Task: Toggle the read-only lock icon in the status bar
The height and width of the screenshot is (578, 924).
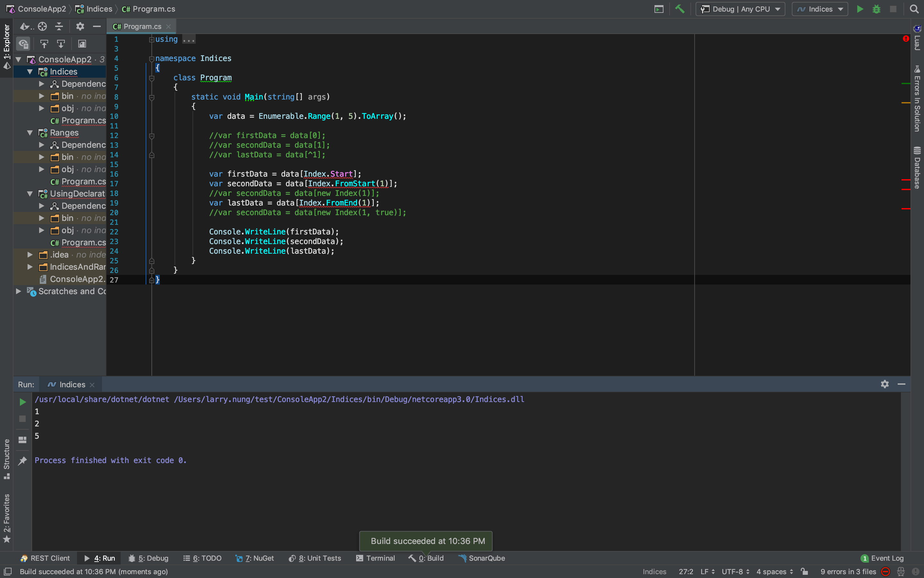Action: coord(805,572)
